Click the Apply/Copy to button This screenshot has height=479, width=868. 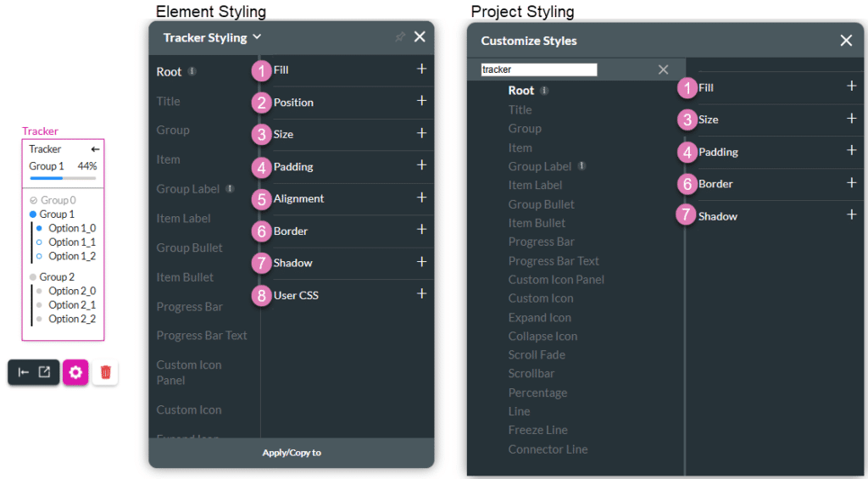click(292, 453)
